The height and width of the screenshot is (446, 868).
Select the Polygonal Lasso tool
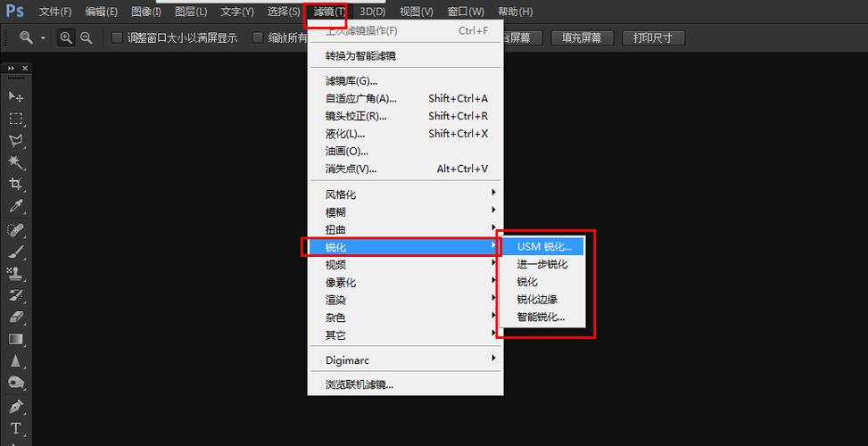click(15, 141)
